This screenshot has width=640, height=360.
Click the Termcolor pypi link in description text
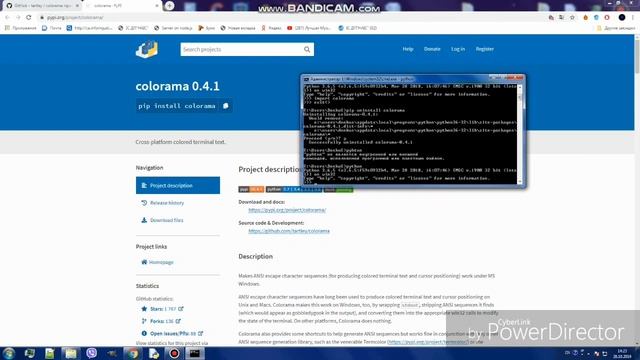(x=428, y=342)
